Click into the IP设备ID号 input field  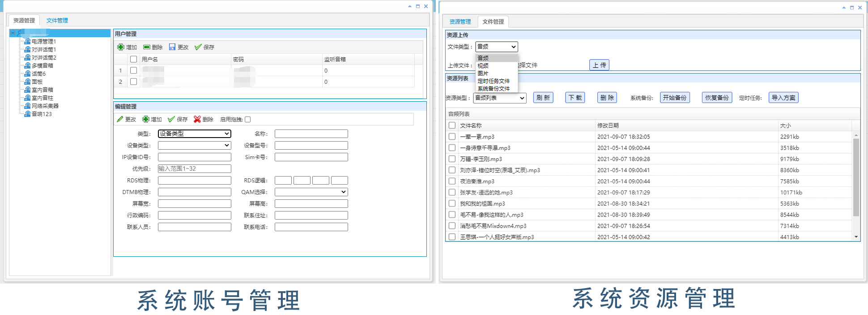point(195,157)
